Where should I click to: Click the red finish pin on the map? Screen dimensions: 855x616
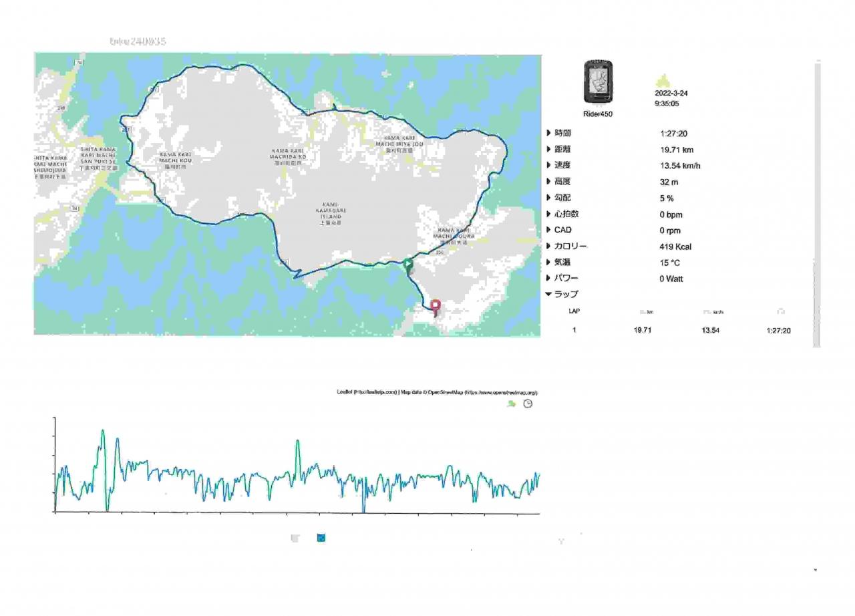(436, 306)
